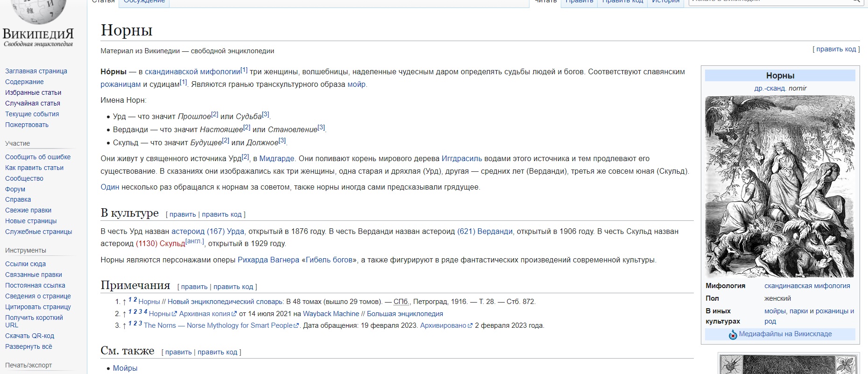Click the up-arrow backlink of reference 1
The height and width of the screenshot is (374, 868).
click(124, 302)
